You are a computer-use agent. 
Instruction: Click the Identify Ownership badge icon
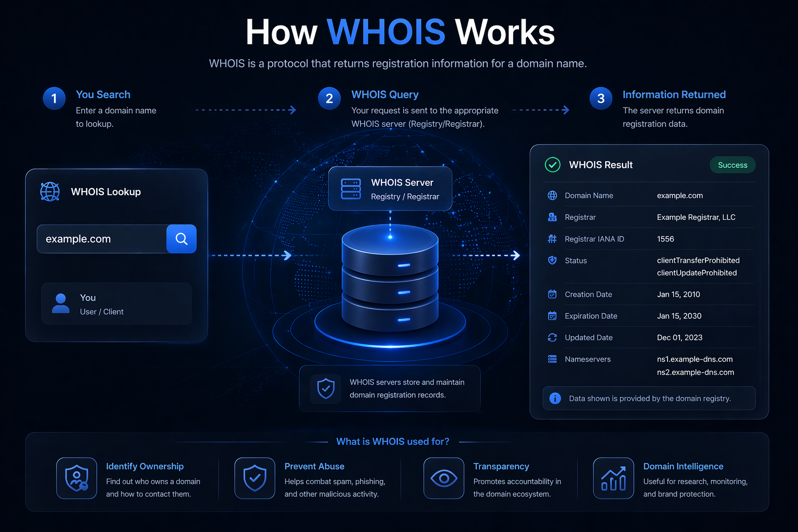point(77,478)
